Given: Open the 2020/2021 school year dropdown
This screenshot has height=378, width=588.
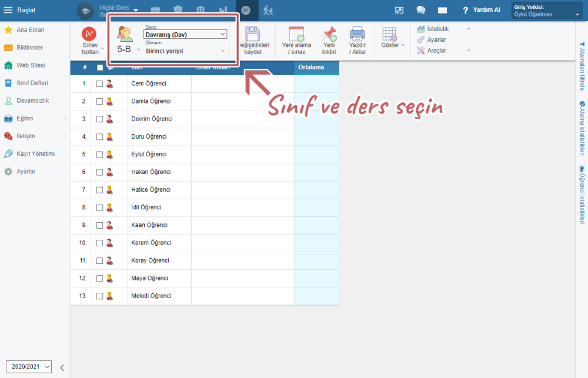Looking at the screenshot, I should [29, 366].
